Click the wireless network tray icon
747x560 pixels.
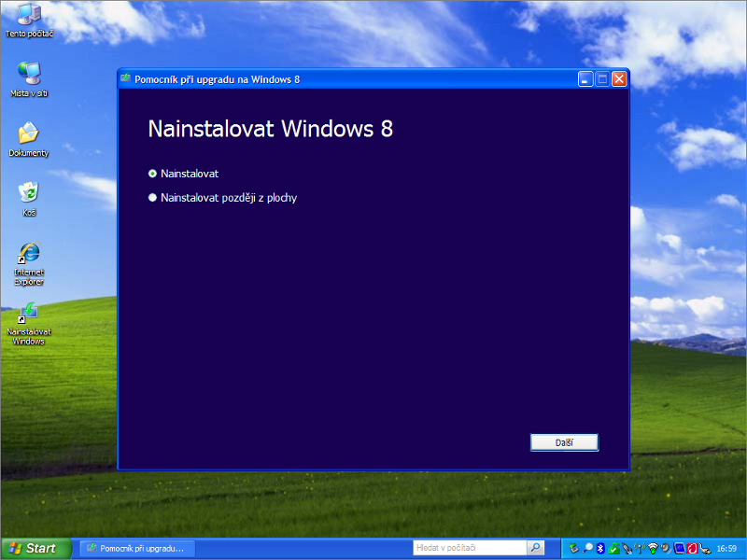653,548
